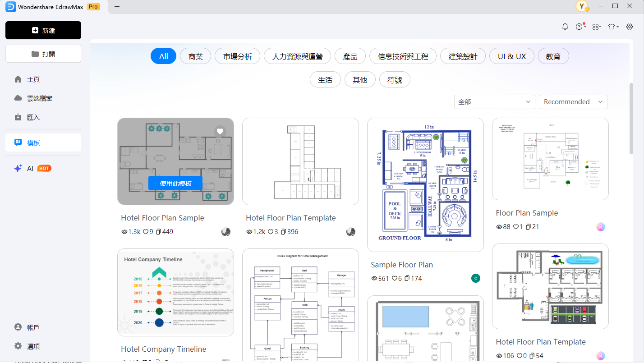This screenshot has height=363, width=644.
Task: Click the notification bell icon
Action: coord(565,27)
